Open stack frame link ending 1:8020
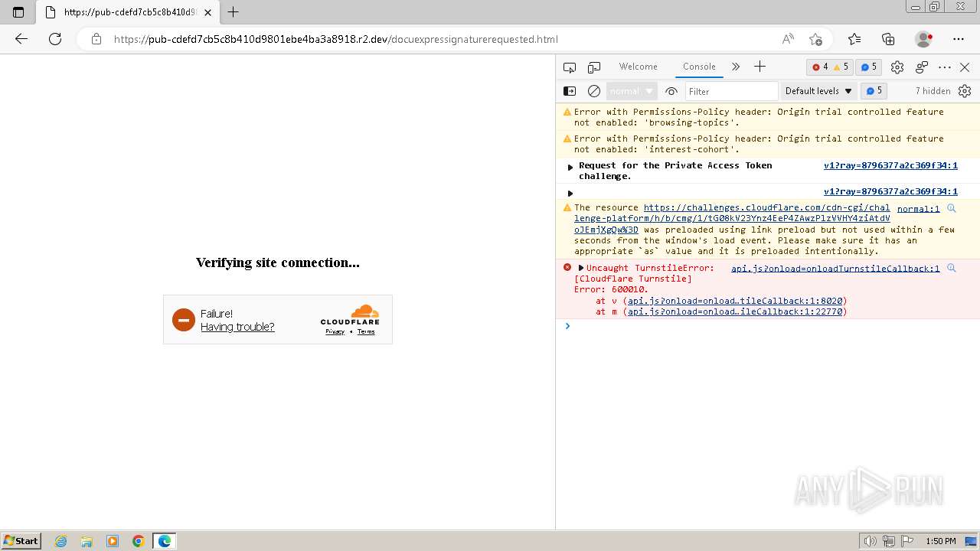980x551 pixels. (735, 301)
